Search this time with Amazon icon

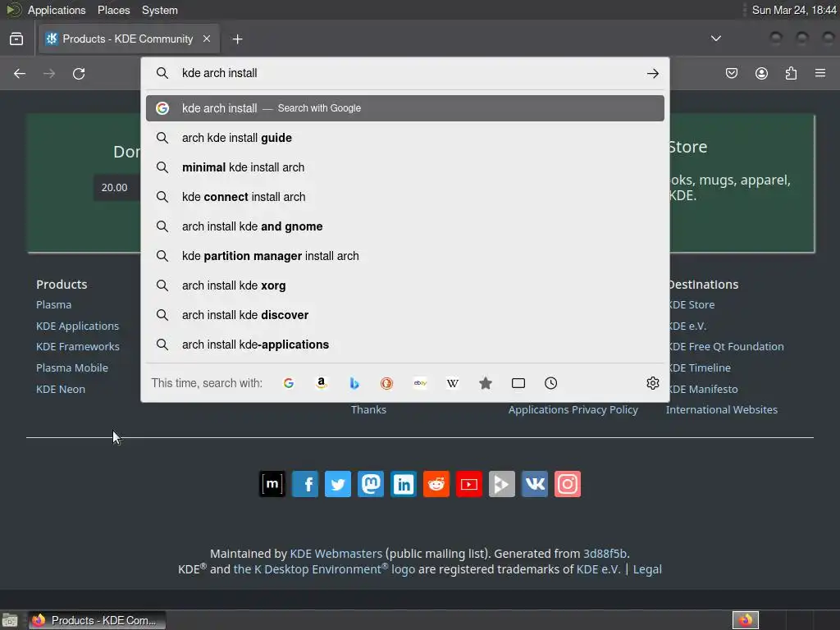tap(322, 383)
